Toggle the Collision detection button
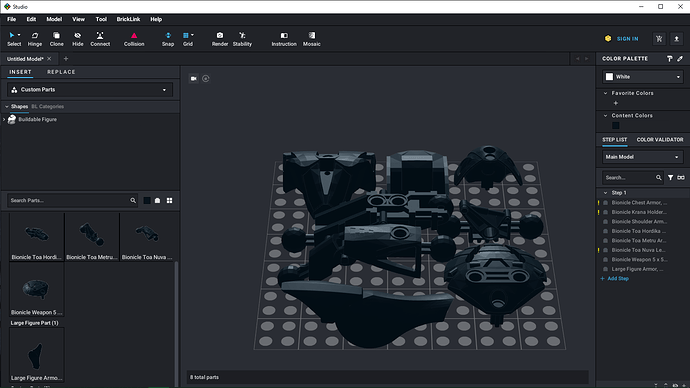 pyautogui.click(x=134, y=39)
